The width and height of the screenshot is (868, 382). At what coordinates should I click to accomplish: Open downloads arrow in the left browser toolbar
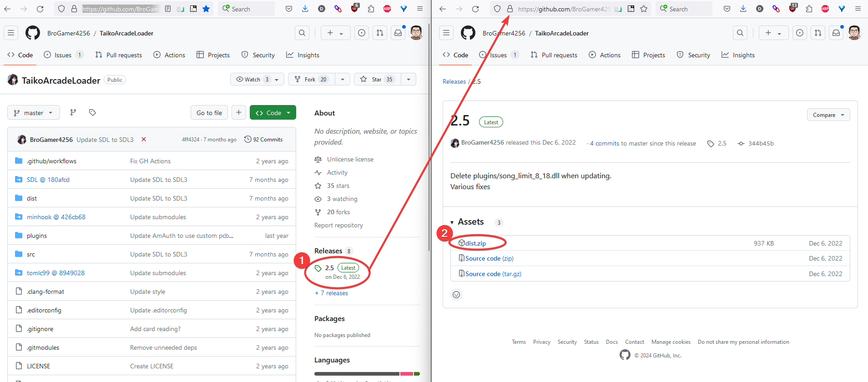pos(305,9)
